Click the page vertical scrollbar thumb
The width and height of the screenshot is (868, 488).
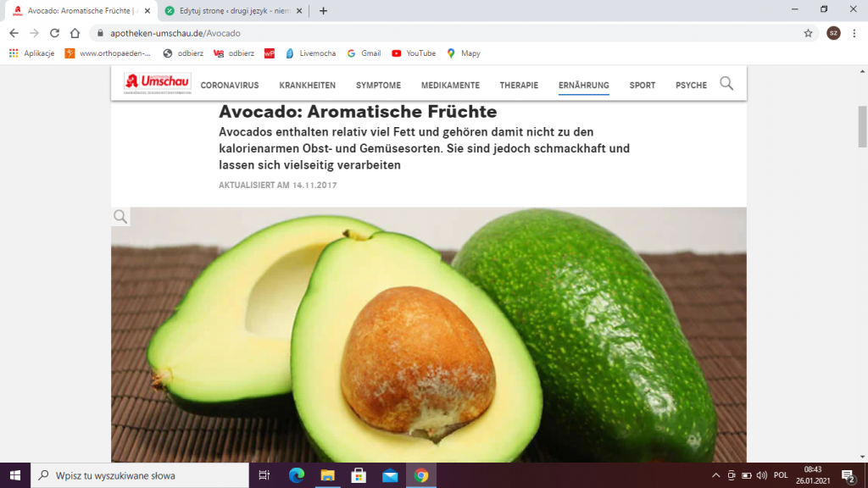pyautogui.click(x=862, y=126)
